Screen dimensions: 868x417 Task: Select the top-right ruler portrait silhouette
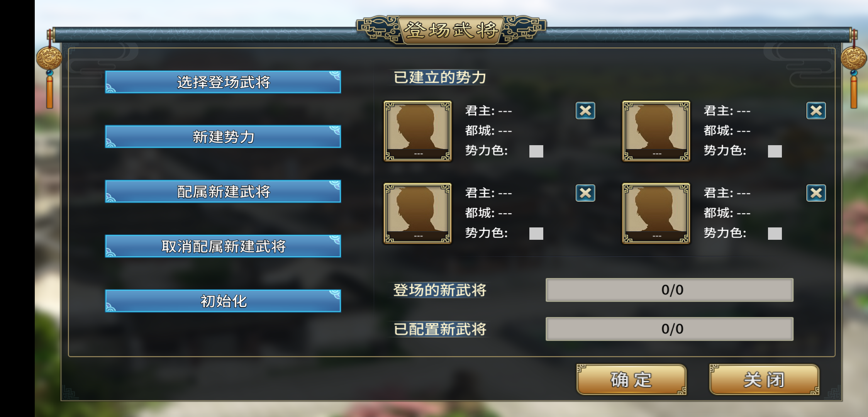click(656, 131)
